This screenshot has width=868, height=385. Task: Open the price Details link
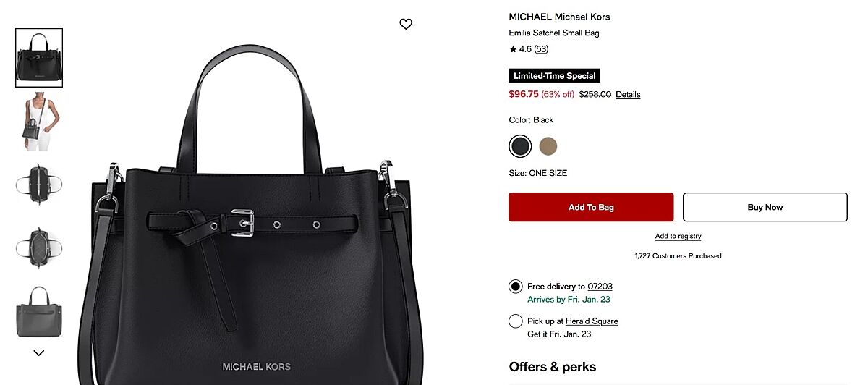[628, 95]
